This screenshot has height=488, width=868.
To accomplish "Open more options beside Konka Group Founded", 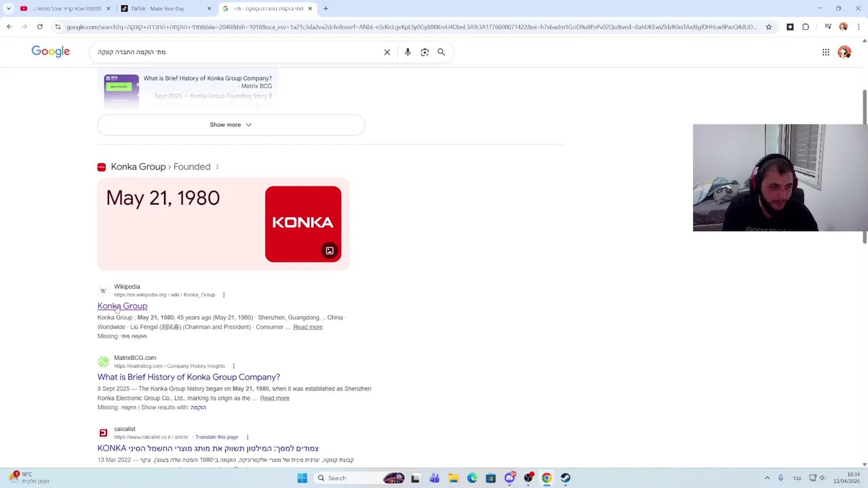I will 217,167.
